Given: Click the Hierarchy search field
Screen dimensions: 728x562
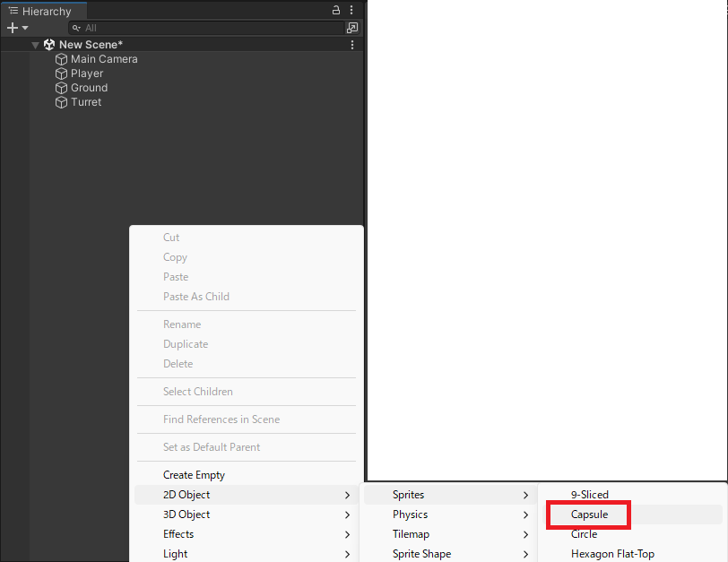Looking at the screenshot, I should coord(206,28).
